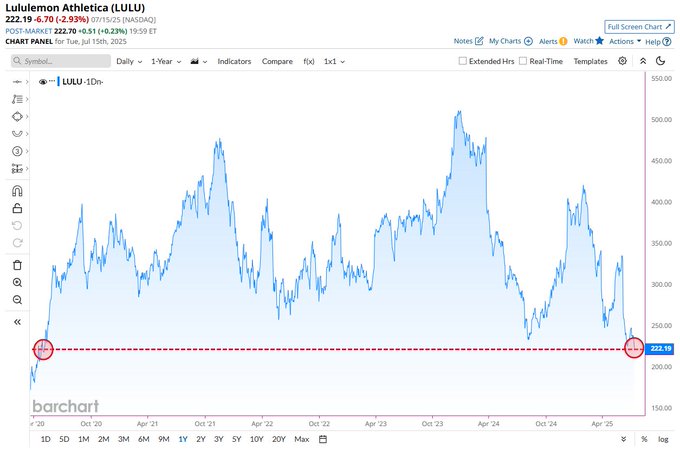Select the 5D range tab
The height and width of the screenshot is (451, 680).
click(x=64, y=439)
